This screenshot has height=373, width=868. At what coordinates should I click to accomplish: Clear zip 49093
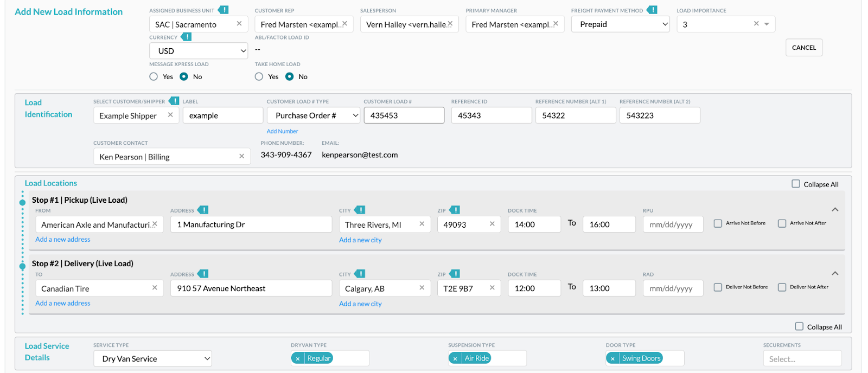(492, 224)
